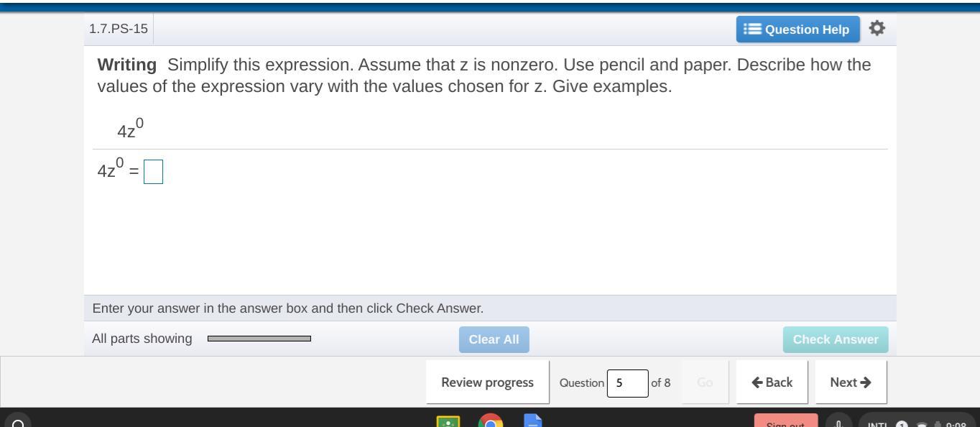The width and height of the screenshot is (980, 427).
Task: Go Back to previous question
Action: [772, 382]
